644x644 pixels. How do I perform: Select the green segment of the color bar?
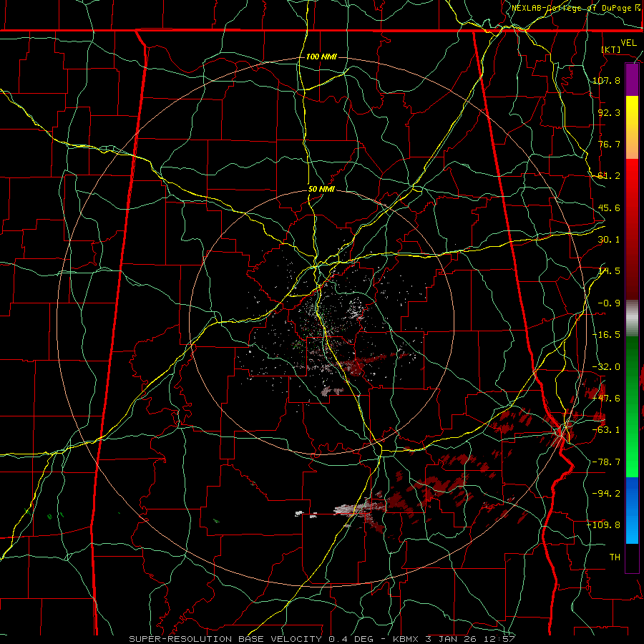pos(632,406)
